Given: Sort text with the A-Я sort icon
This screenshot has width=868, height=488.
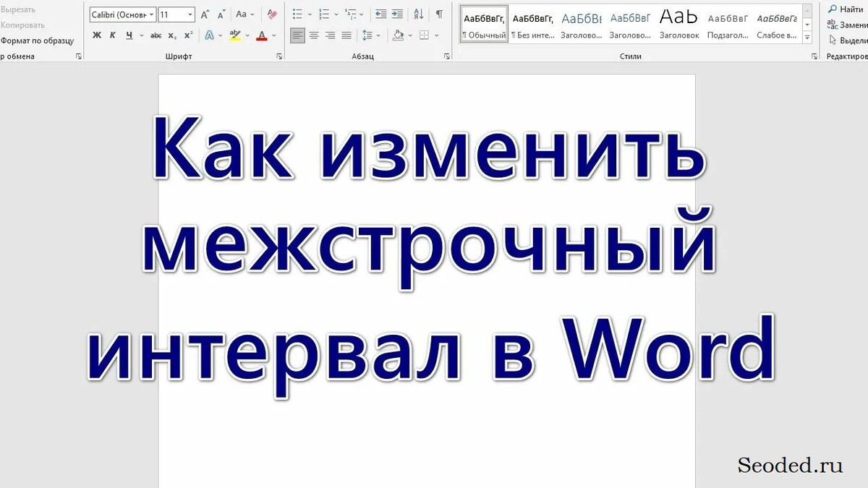Looking at the screenshot, I should click(x=419, y=14).
